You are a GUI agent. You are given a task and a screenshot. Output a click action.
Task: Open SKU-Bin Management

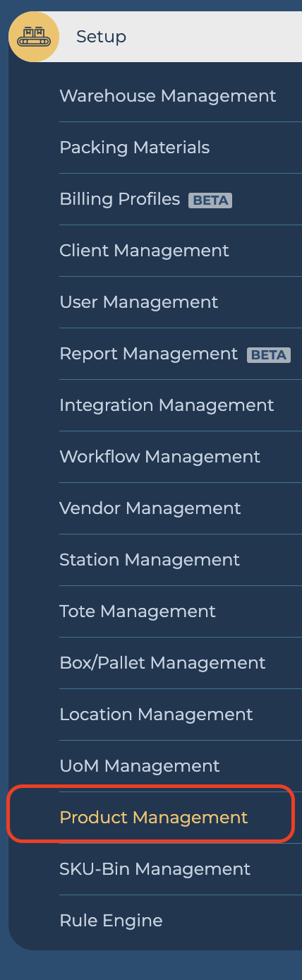[x=155, y=869]
